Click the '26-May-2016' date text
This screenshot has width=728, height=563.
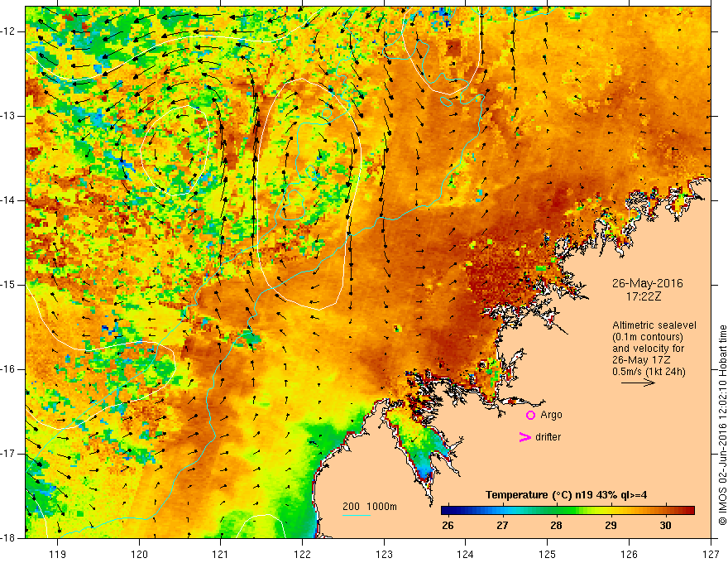point(647,283)
